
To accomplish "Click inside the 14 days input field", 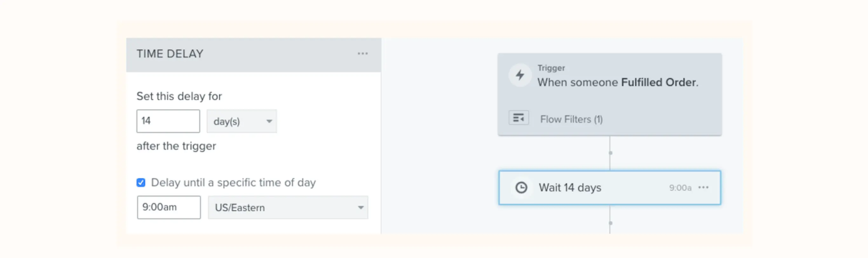I will pos(167,121).
